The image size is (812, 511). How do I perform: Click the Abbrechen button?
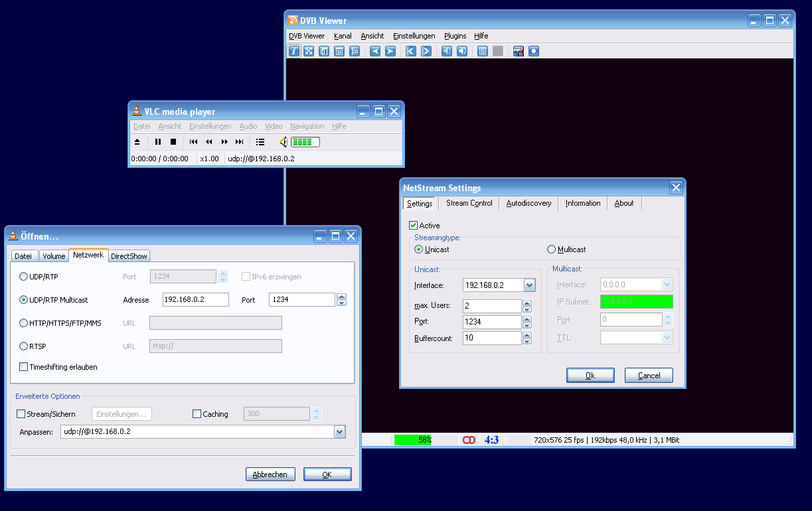coord(270,475)
